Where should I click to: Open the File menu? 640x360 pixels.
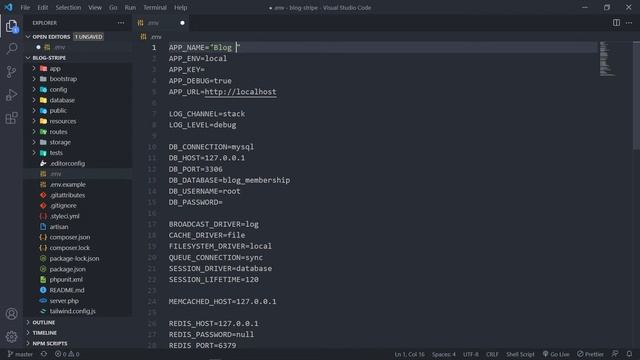[x=25, y=7]
